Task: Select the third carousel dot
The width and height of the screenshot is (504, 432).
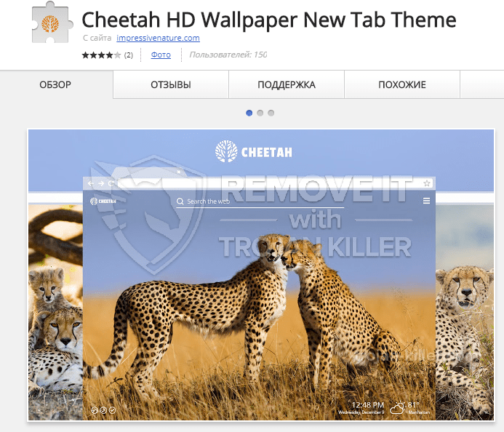Action: [271, 113]
